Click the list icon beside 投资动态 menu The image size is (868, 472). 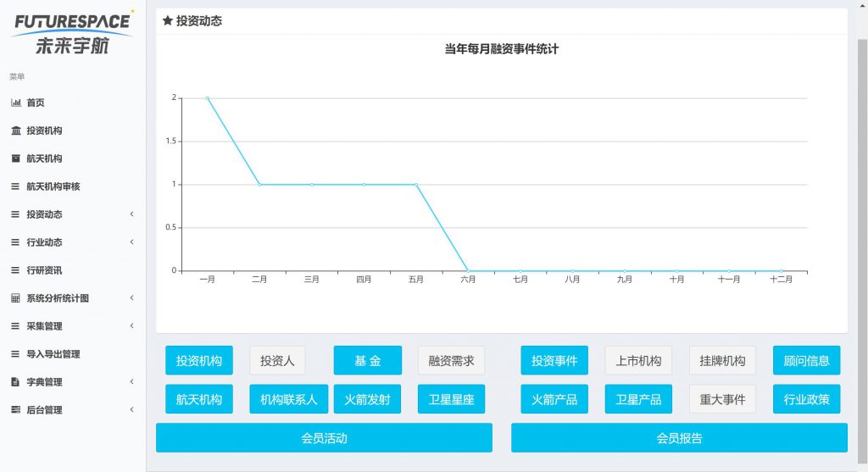pos(15,214)
